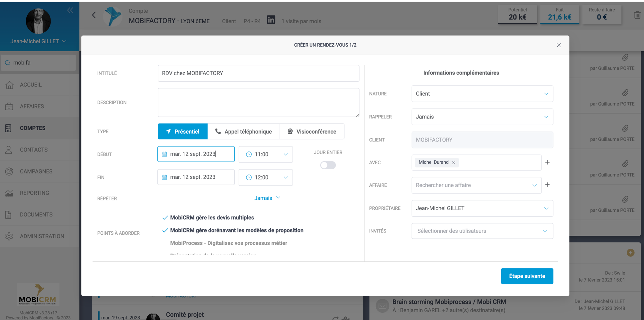644x320 pixels.
Task: Uncheck 'MobiCRM gère les devis multiples'
Action: [165, 218]
